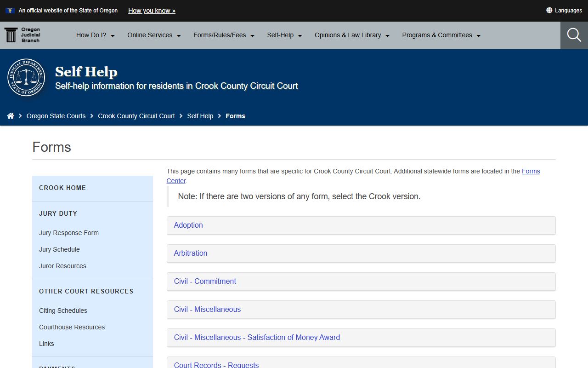Screen dimensions: 588x368
Task: Click the Forms breadcrumb current page
Action: pyautogui.click(x=235, y=116)
